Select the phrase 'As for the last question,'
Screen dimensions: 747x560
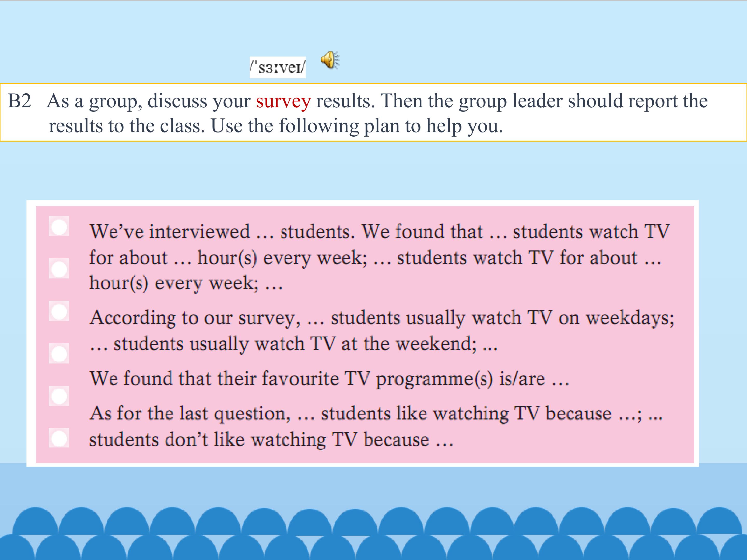click(190, 414)
